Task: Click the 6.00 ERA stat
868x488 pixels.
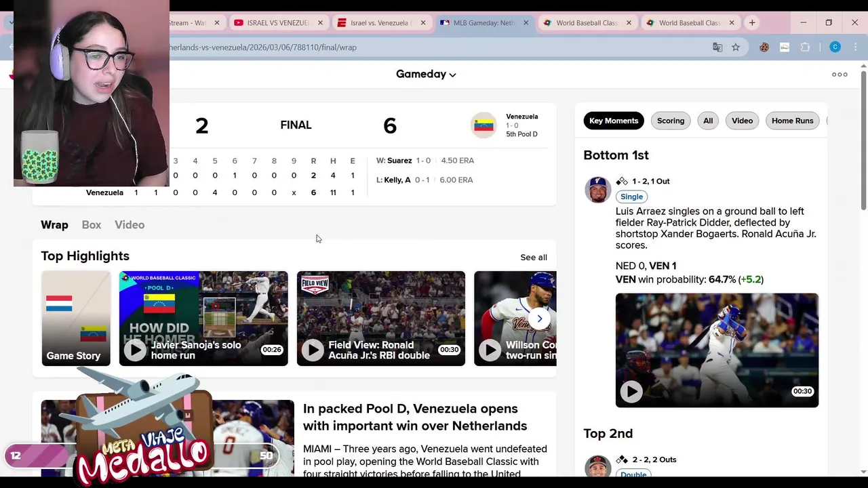Action: tap(456, 180)
